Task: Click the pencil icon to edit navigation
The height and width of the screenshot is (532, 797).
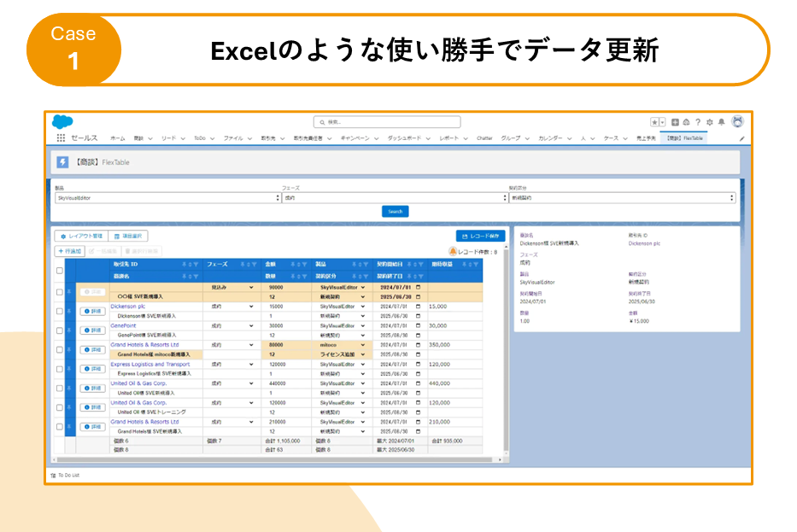Action: [x=741, y=138]
